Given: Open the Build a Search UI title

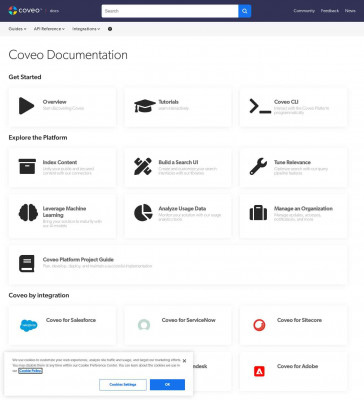Looking at the screenshot, I should [178, 162].
